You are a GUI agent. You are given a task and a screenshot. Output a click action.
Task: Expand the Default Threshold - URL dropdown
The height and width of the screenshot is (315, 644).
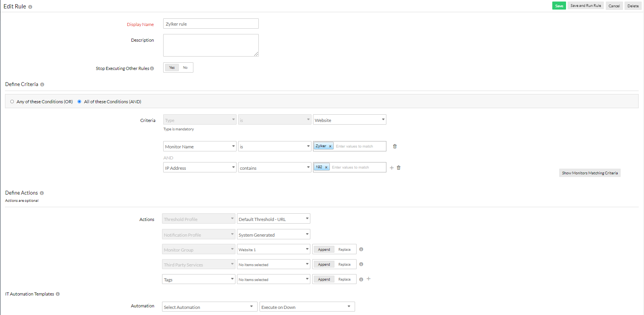(x=273, y=219)
